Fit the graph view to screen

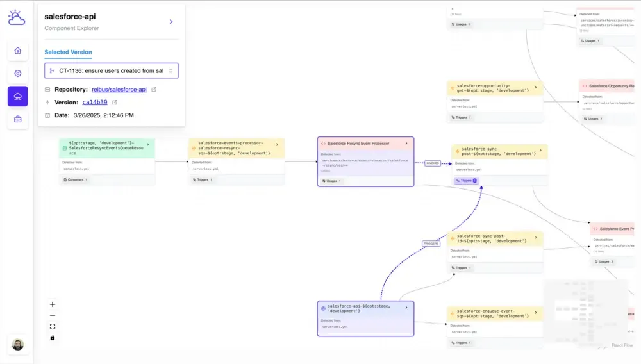[53, 326]
